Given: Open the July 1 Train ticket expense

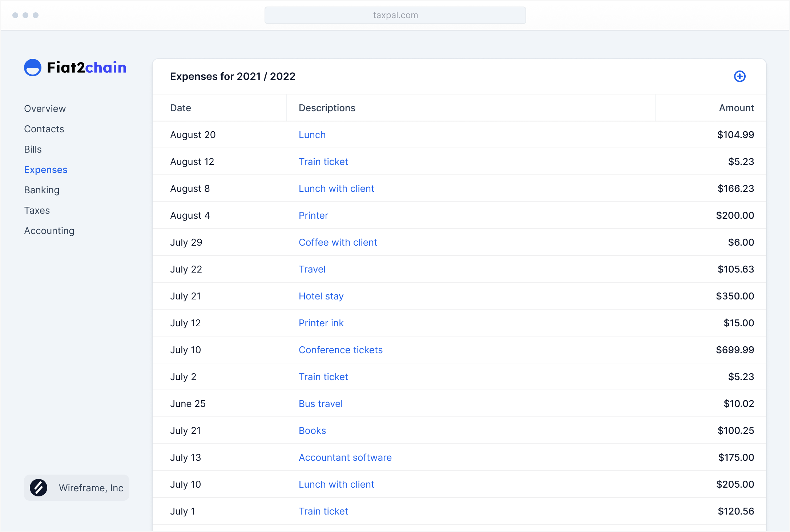Looking at the screenshot, I should (x=323, y=511).
